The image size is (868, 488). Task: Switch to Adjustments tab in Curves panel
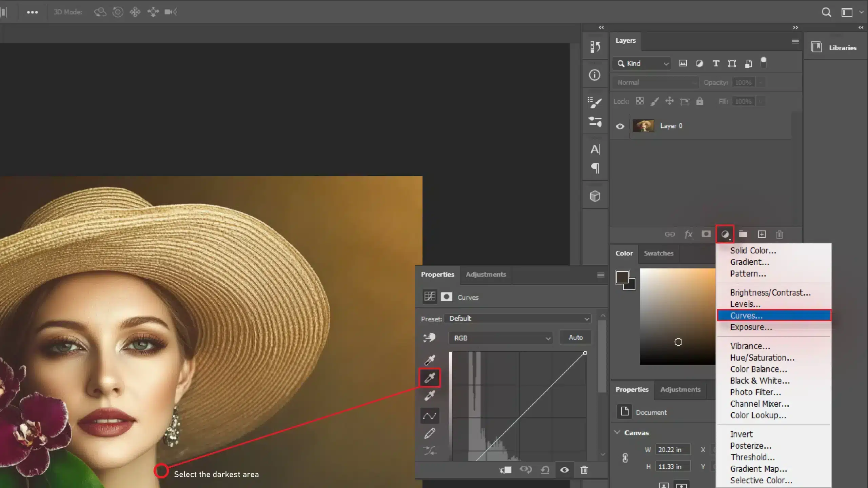tap(486, 274)
